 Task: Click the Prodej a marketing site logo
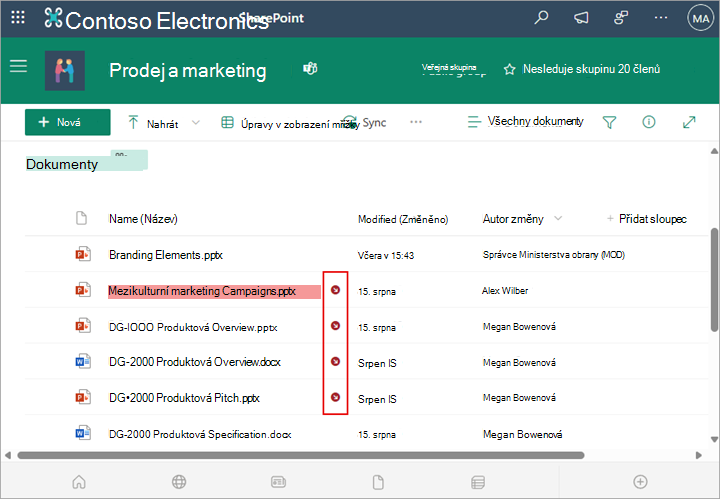click(65, 70)
